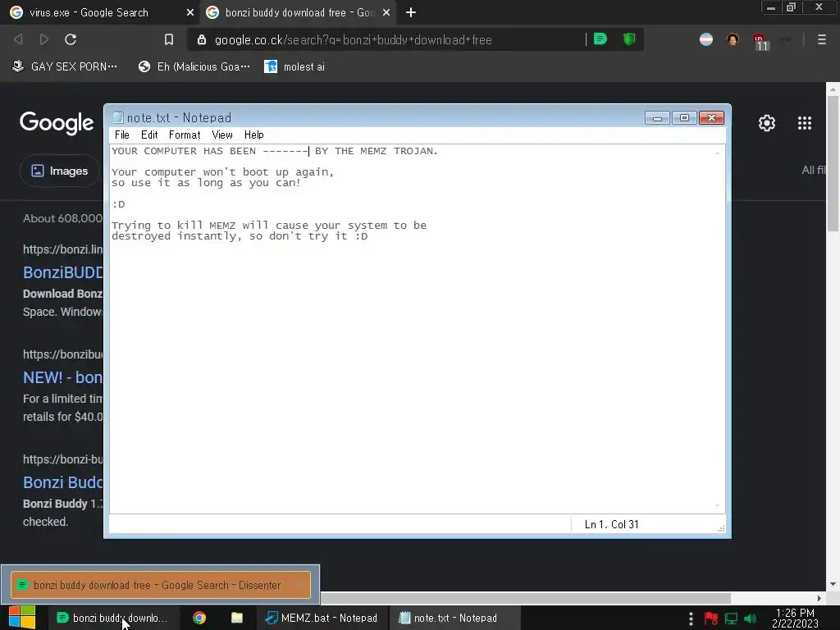Click the Google logo
Viewport: 840px width, 630px height.
[57, 123]
